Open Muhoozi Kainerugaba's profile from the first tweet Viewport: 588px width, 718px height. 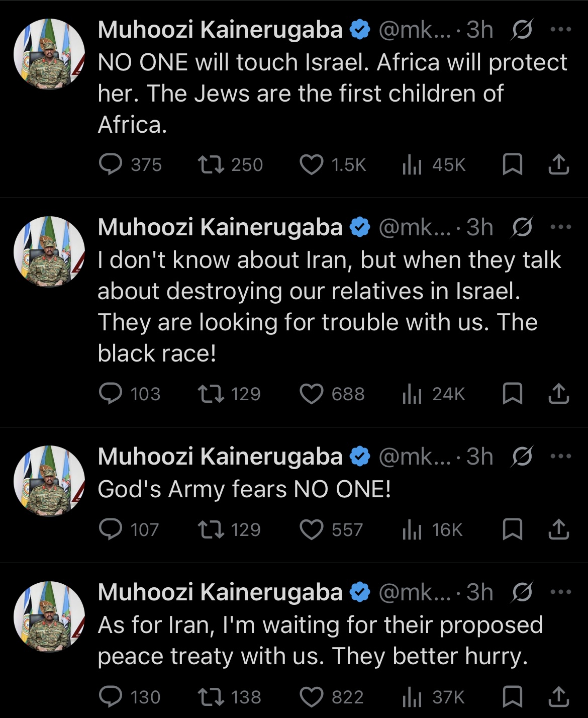point(220,30)
